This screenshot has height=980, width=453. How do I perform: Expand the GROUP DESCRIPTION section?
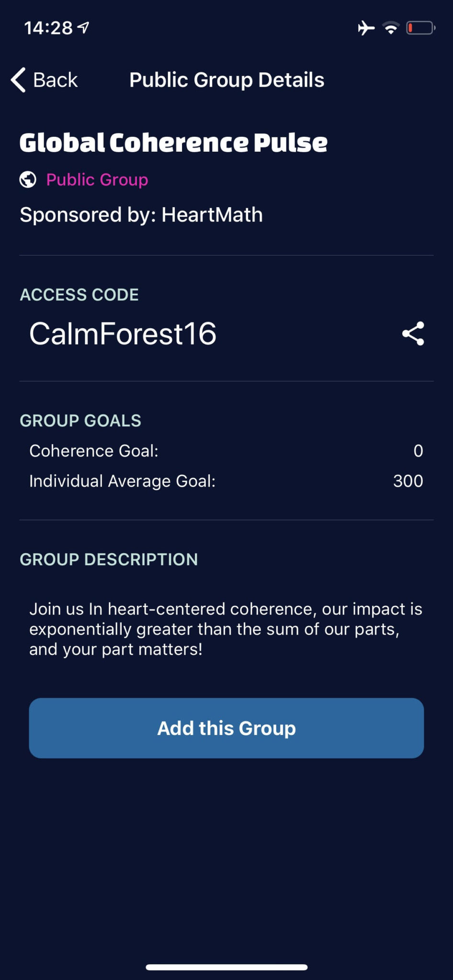(x=109, y=559)
